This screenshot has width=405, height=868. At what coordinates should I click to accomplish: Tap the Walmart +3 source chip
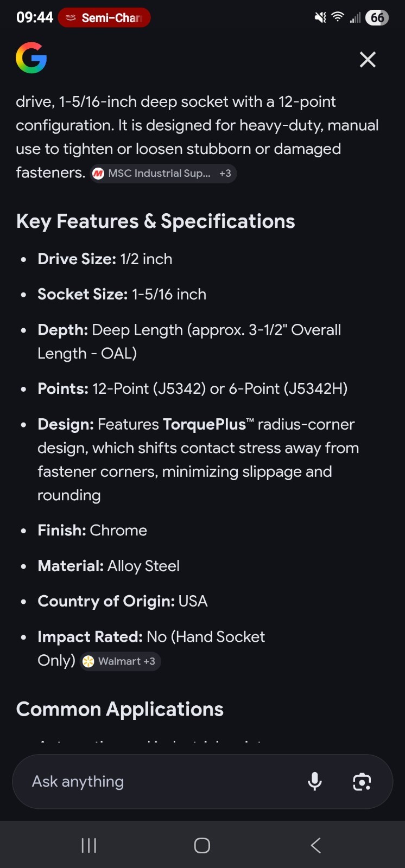pyautogui.click(x=121, y=661)
